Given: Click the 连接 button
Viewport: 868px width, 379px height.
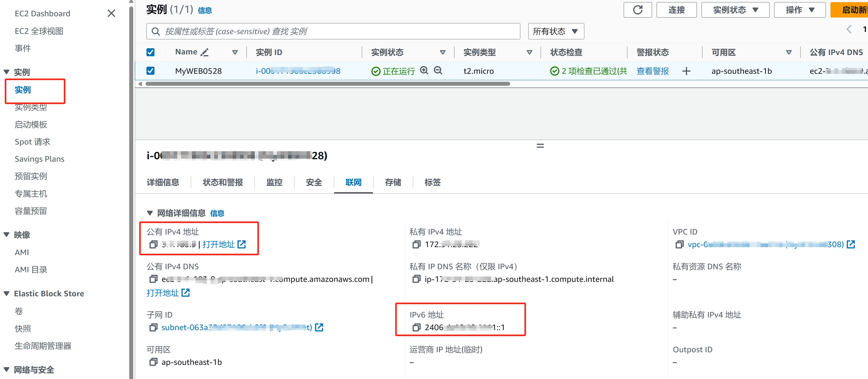Looking at the screenshot, I should click(676, 10).
